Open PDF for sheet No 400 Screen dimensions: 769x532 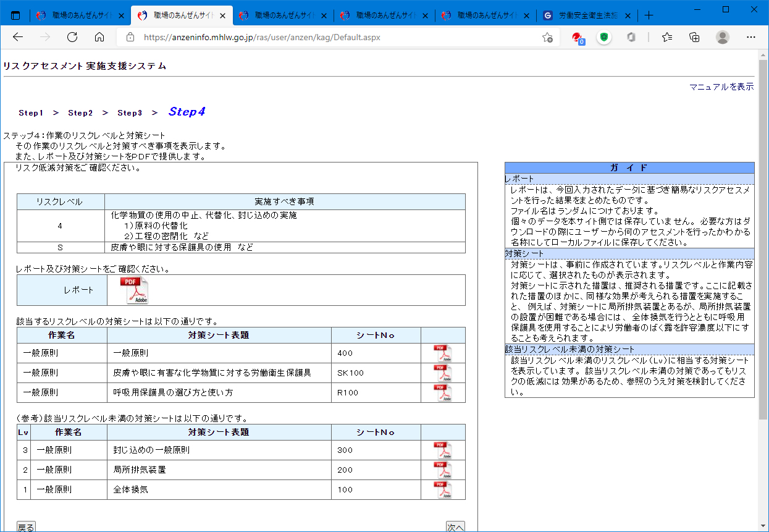[442, 353]
